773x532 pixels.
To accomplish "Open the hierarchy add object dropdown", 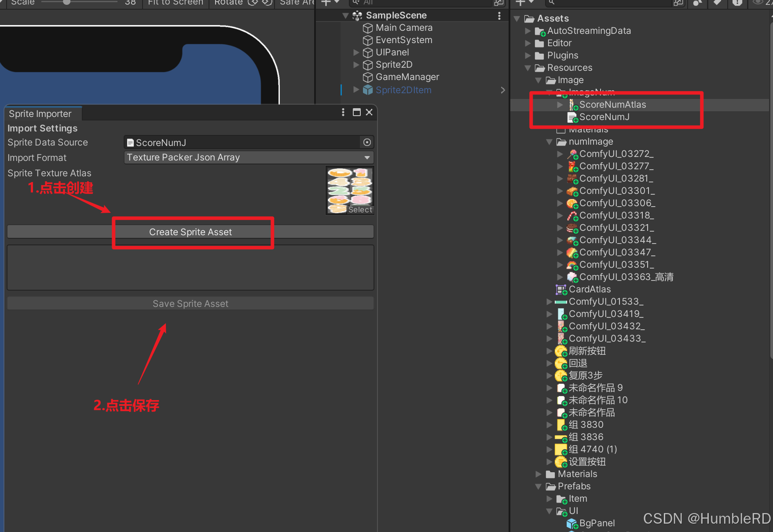I will pyautogui.click(x=330, y=3).
